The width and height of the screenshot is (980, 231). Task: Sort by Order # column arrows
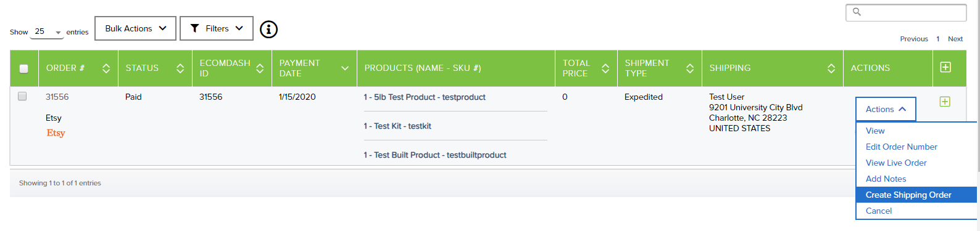click(106, 68)
